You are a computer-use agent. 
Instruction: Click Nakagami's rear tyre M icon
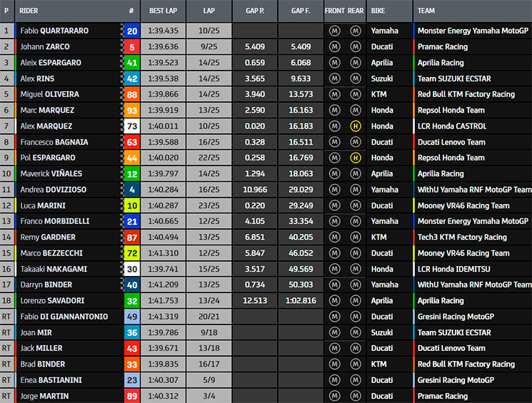(355, 269)
